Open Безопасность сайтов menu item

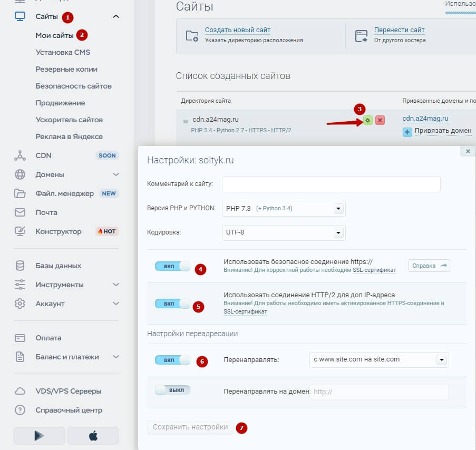[x=73, y=86]
